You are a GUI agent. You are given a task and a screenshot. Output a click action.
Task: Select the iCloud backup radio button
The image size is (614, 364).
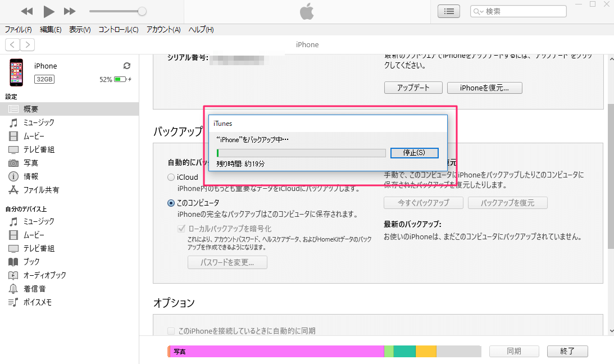[x=171, y=178]
